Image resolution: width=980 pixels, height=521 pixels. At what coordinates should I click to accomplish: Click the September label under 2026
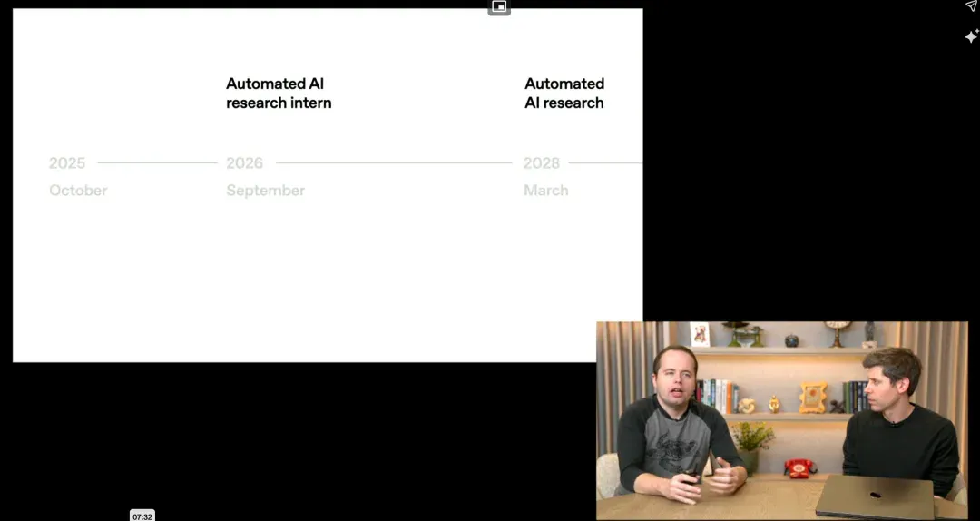(266, 190)
